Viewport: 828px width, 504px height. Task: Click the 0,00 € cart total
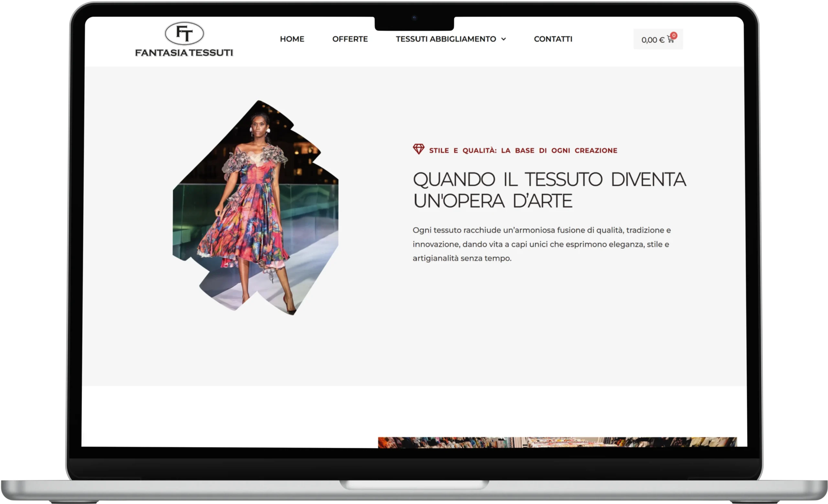[653, 40]
